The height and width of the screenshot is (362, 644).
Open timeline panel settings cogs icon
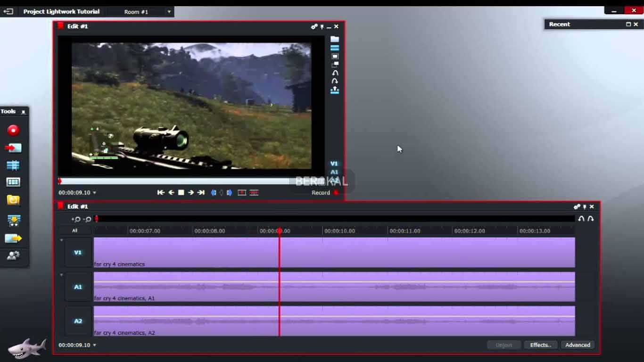(x=577, y=206)
